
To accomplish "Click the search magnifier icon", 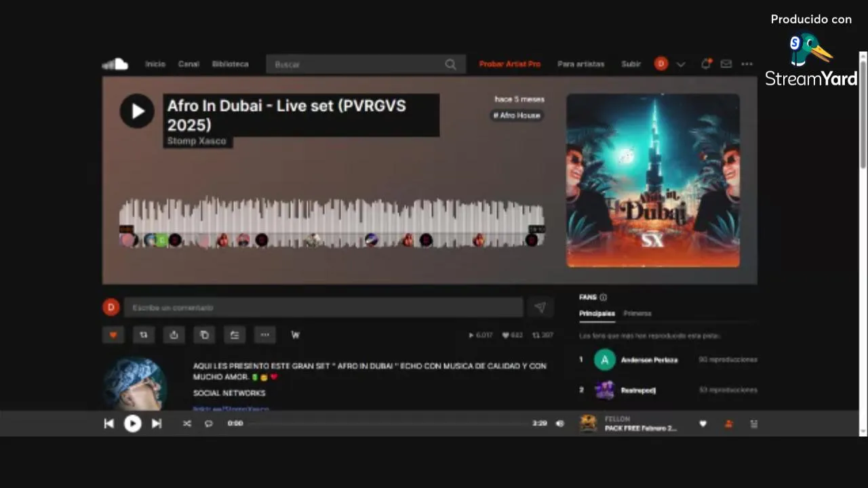I will 451,64.
